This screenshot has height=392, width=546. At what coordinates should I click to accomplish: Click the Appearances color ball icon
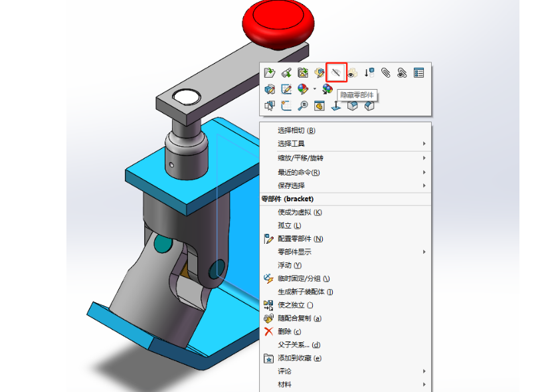303,89
